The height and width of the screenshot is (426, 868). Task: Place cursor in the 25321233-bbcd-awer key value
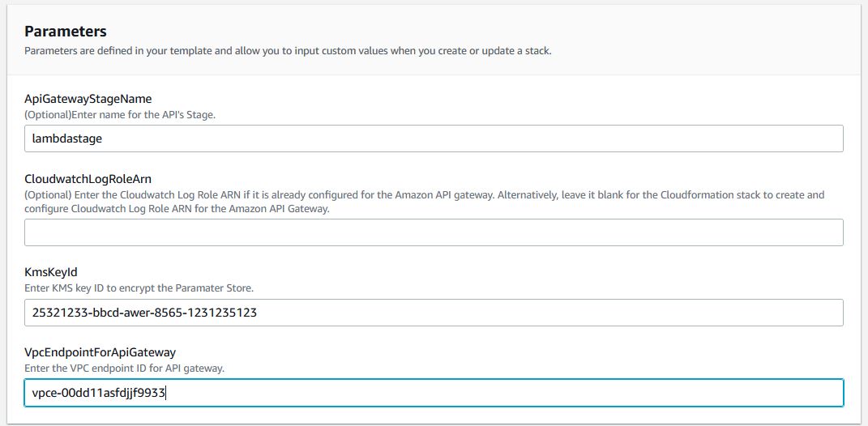click(144, 313)
